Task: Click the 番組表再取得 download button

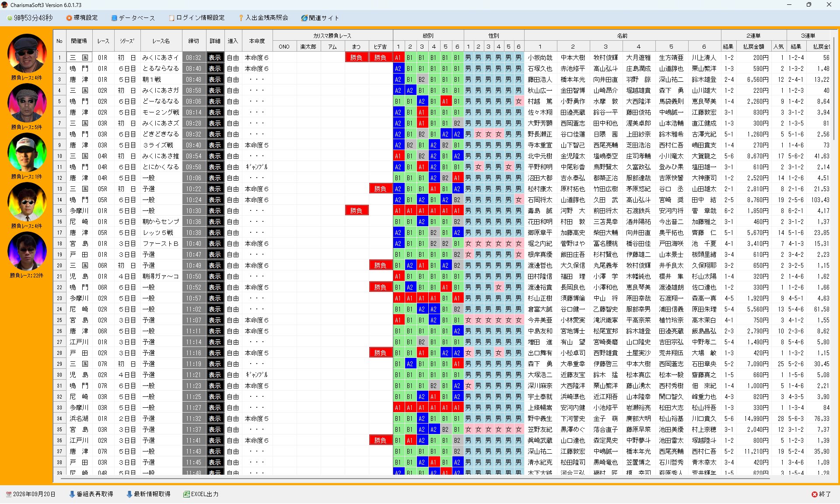Action: tap(91, 494)
